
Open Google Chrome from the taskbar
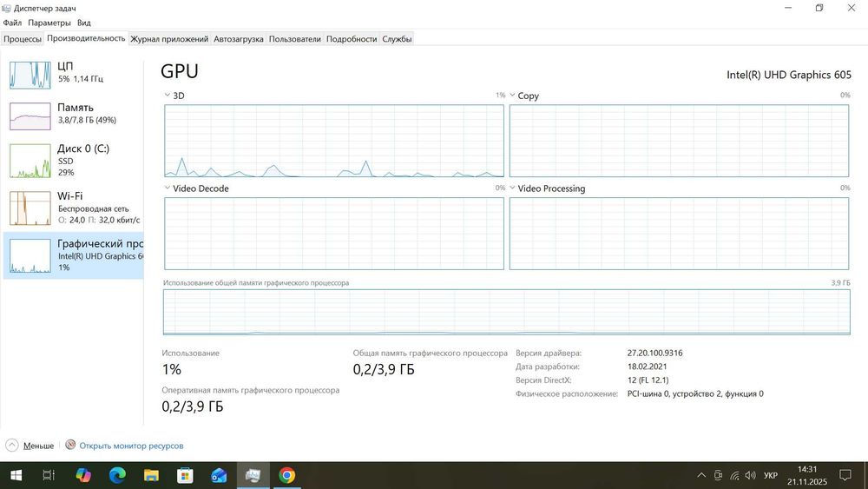coord(286,475)
